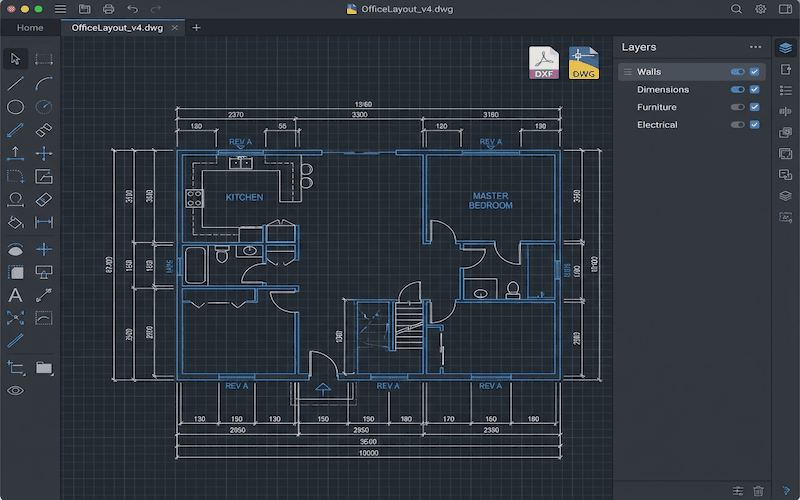Select the Text tool letter A

[x=15, y=295]
